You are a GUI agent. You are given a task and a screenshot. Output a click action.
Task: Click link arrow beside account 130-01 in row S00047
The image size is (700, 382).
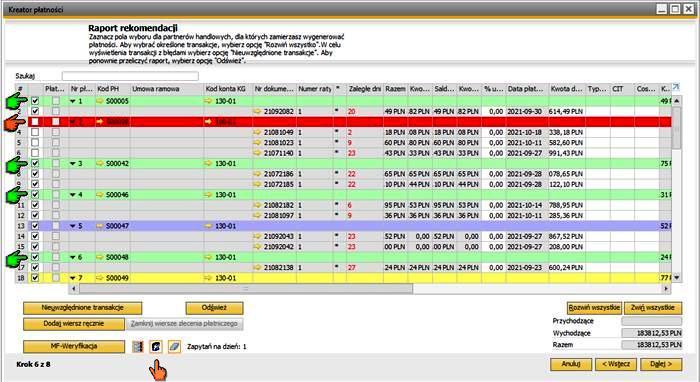pos(208,226)
